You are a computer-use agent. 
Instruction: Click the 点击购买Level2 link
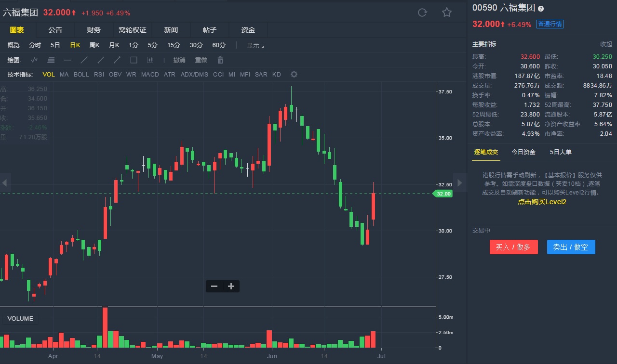[542, 202]
